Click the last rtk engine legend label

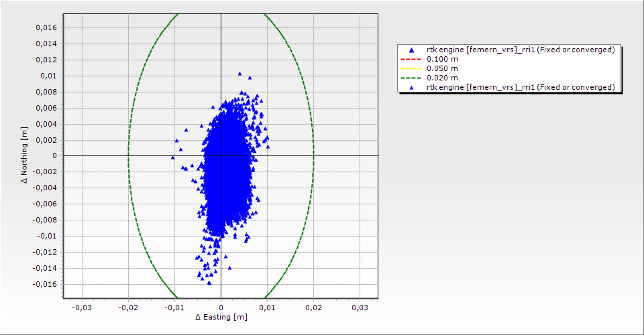pos(521,87)
